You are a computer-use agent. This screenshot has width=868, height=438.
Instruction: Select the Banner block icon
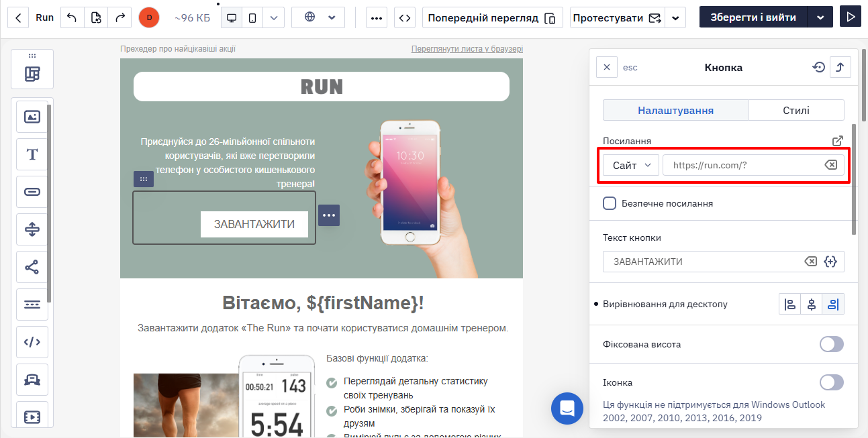tap(32, 380)
